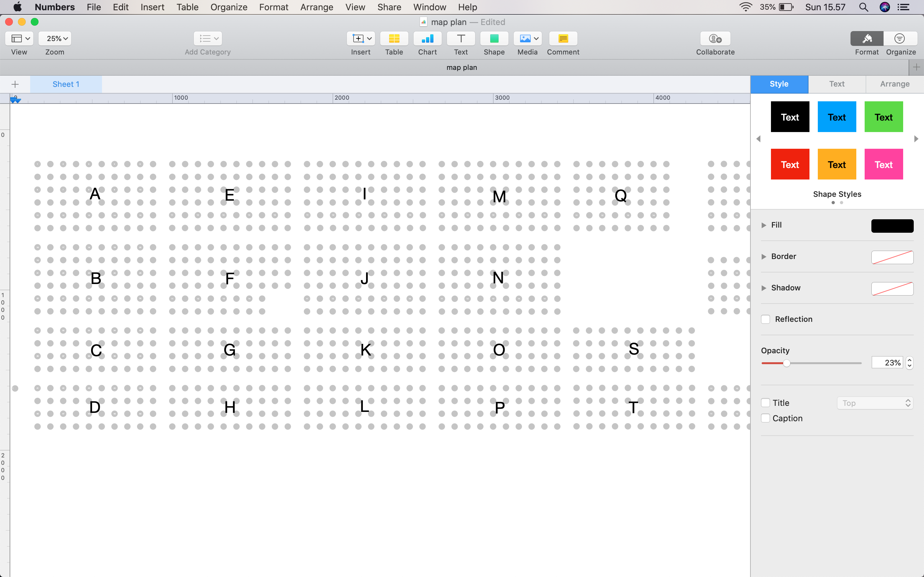Click the Opacity percentage field
The image size is (924, 577).
coord(887,363)
